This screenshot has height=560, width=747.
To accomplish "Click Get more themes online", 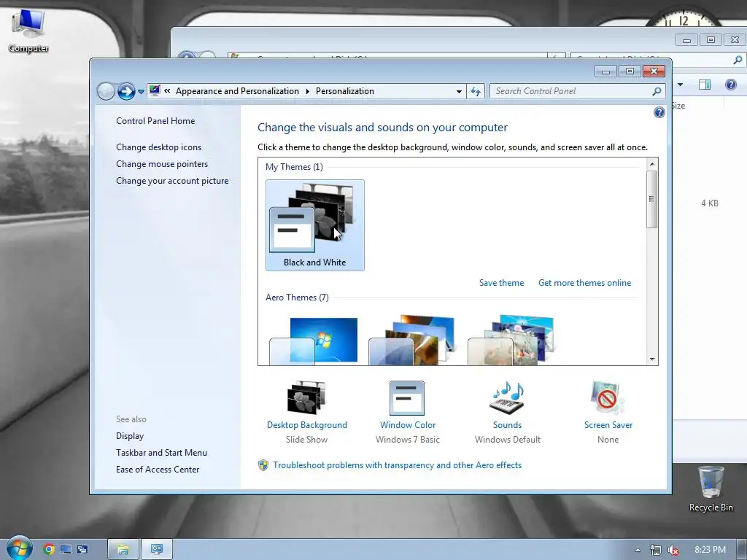I will pyautogui.click(x=584, y=283).
